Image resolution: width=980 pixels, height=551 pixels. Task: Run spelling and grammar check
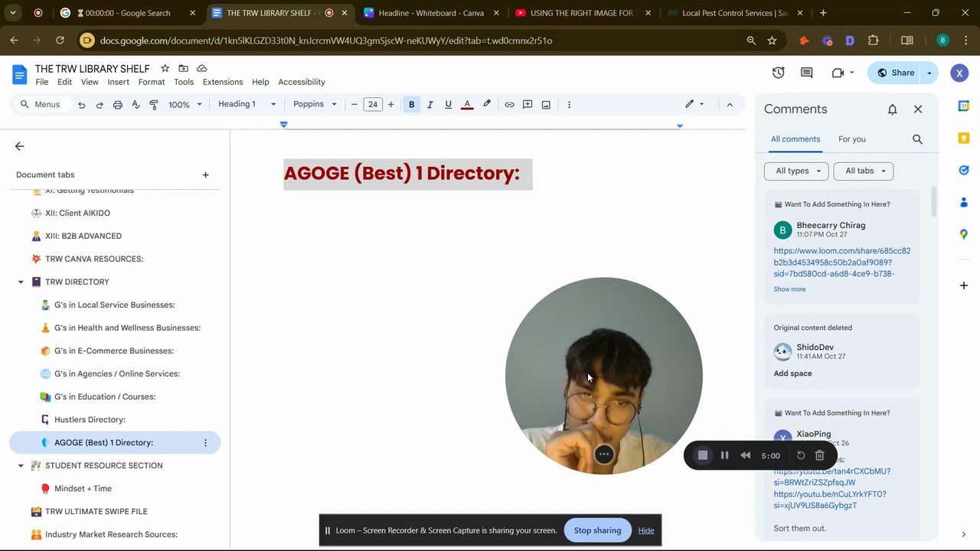point(136,105)
